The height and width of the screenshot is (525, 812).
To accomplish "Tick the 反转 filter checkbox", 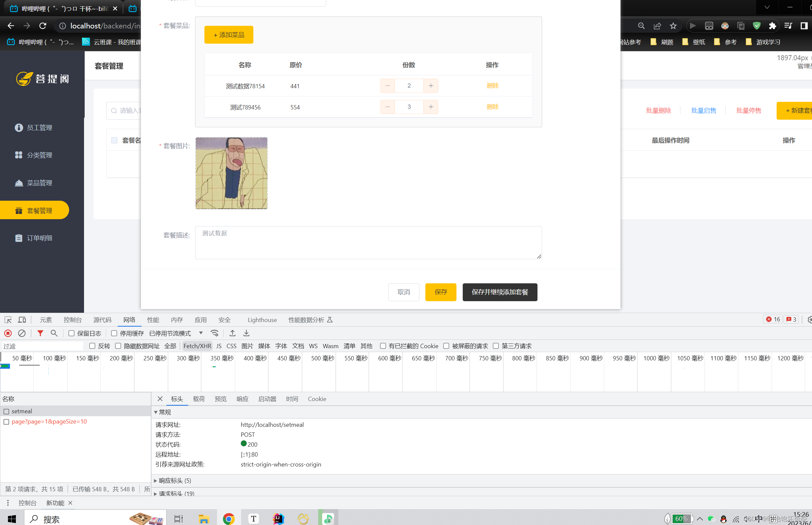I will pyautogui.click(x=92, y=346).
